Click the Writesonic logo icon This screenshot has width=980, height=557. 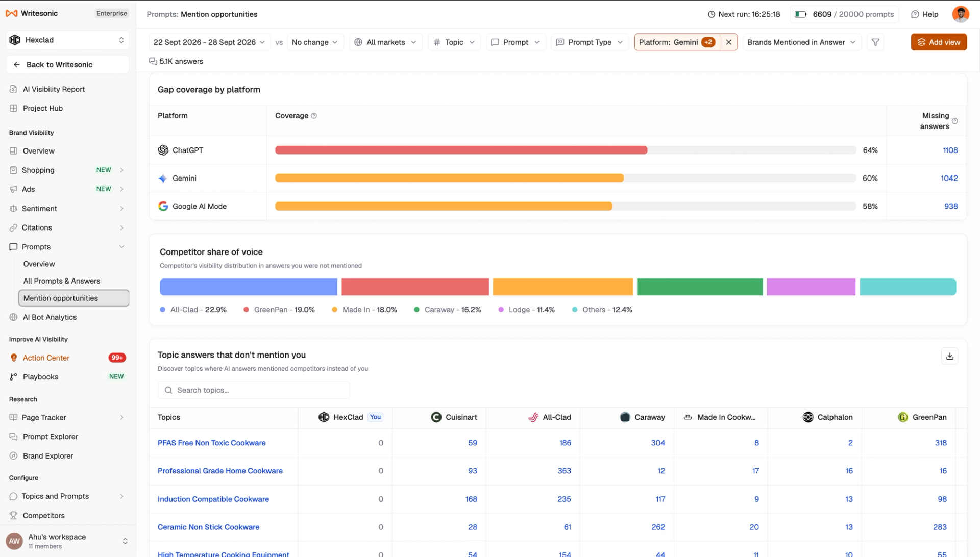12,13
